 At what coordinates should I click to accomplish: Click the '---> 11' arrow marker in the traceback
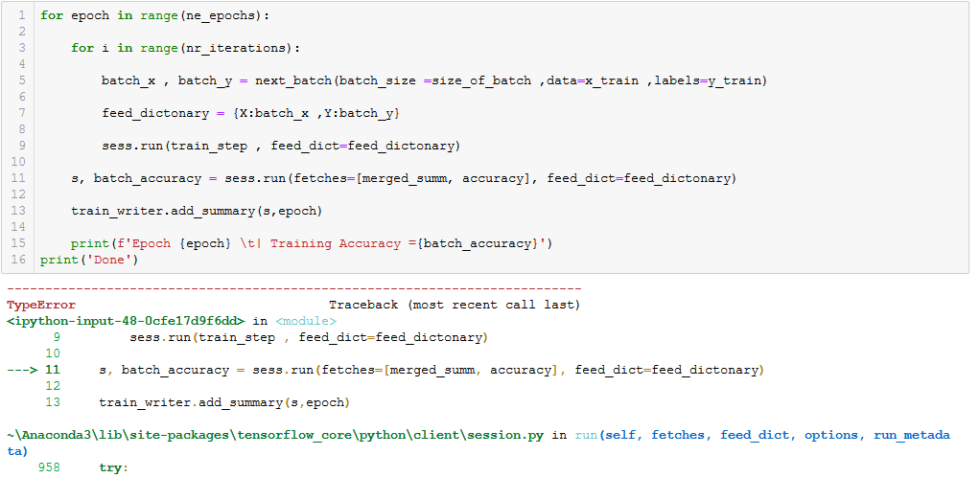click(34, 370)
